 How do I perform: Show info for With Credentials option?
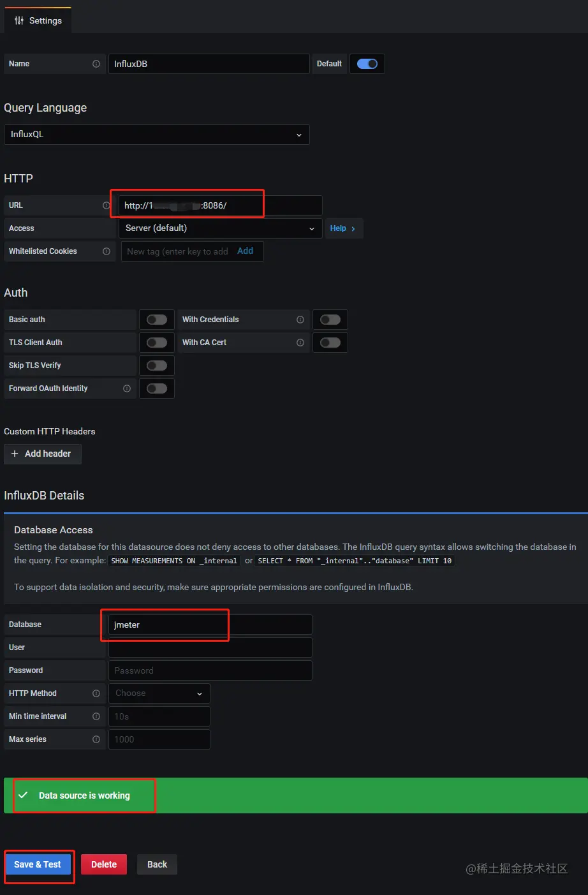pos(300,320)
